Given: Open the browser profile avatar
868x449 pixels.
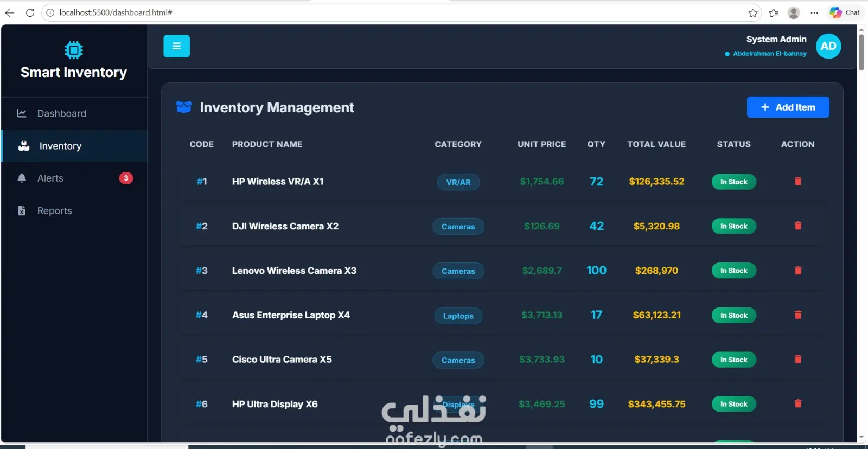Looking at the screenshot, I should point(794,12).
